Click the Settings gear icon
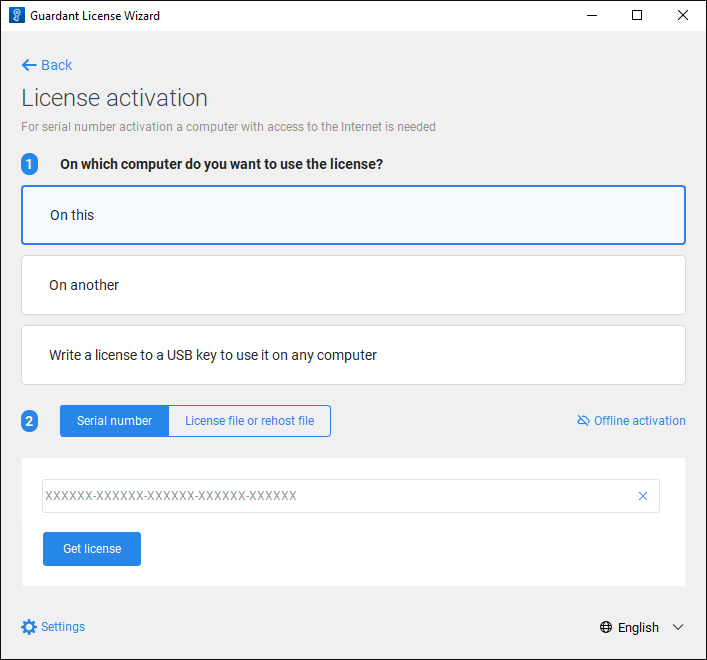The height and width of the screenshot is (660, 707). point(29,627)
